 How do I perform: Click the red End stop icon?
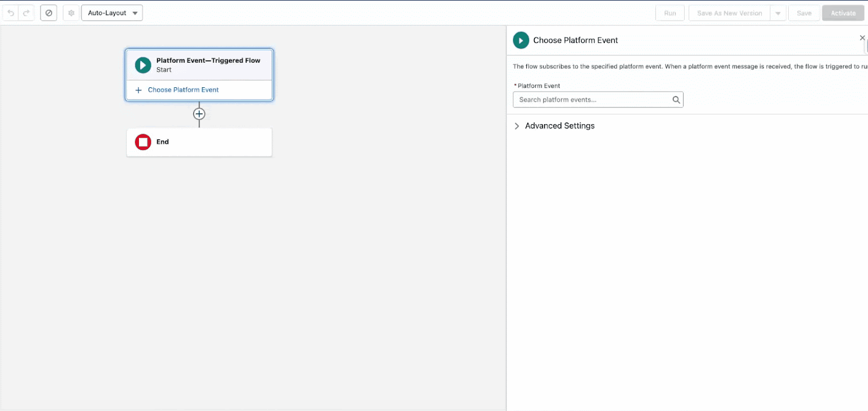tap(143, 142)
